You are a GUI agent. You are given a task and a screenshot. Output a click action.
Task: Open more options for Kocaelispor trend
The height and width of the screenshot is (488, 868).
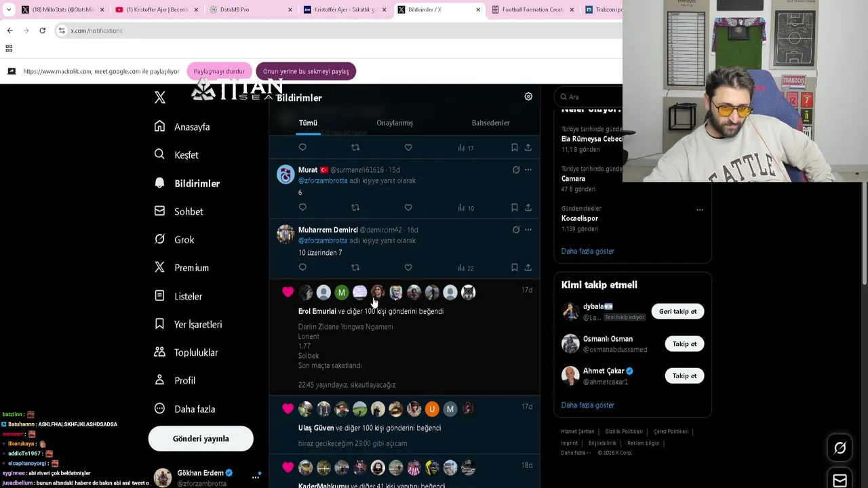coord(700,209)
